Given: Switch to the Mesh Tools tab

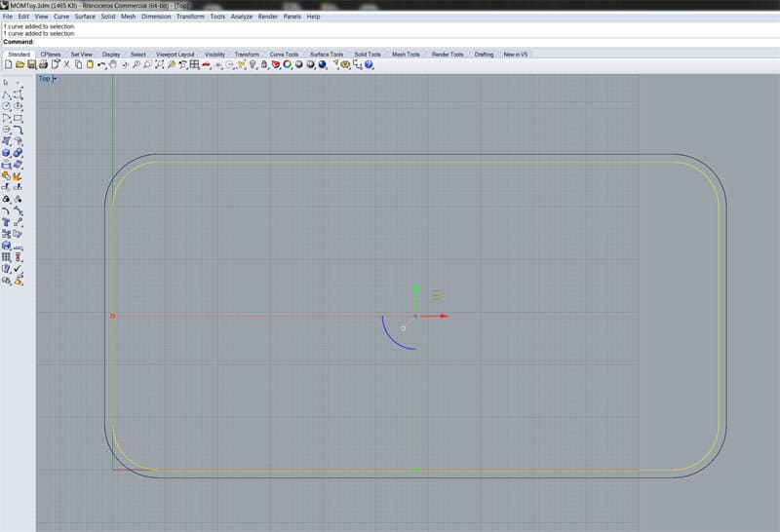Looking at the screenshot, I should pyautogui.click(x=406, y=55).
